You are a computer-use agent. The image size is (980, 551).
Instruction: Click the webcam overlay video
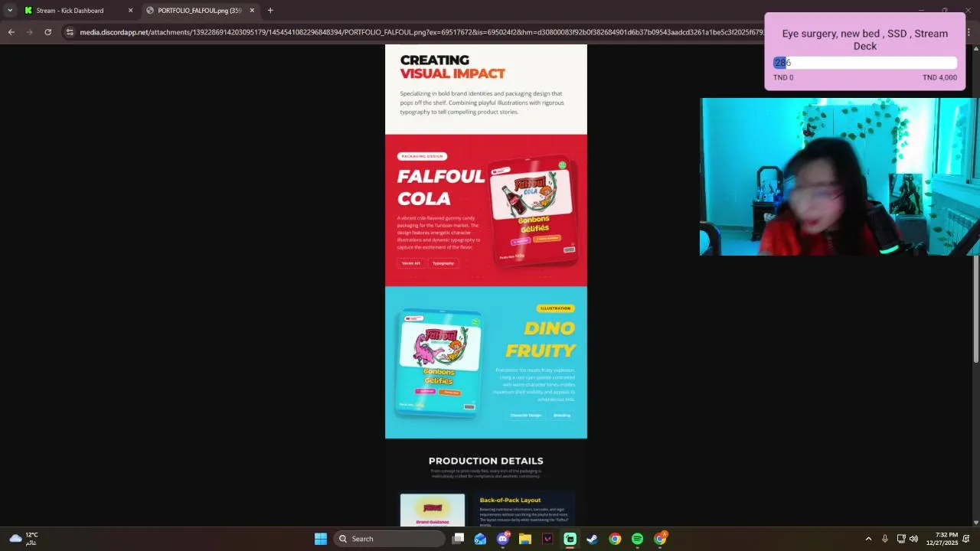[x=839, y=176]
